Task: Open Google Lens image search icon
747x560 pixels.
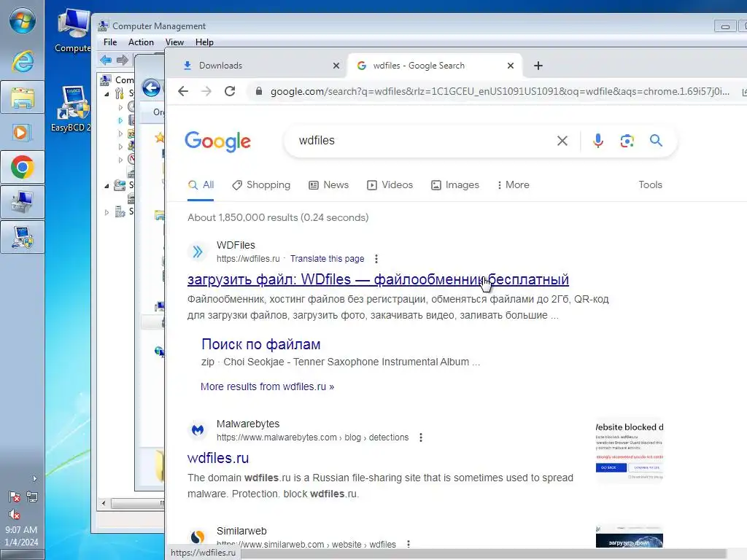Action: coord(627,141)
